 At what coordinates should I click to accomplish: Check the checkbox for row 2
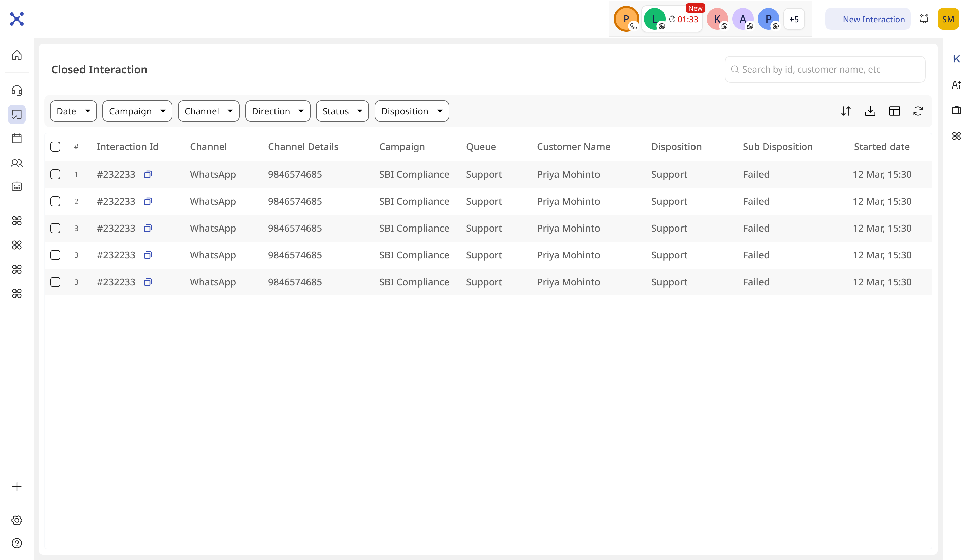coord(55,201)
